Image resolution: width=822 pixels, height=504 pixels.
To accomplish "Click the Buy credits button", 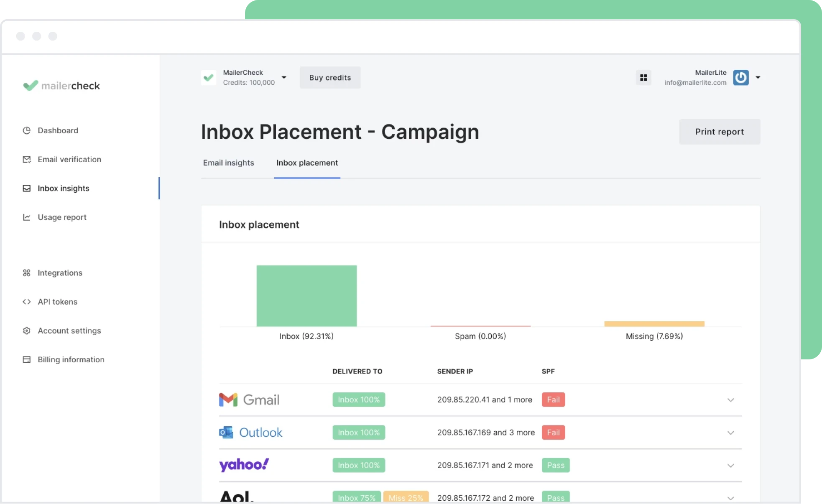I will 330,78.
